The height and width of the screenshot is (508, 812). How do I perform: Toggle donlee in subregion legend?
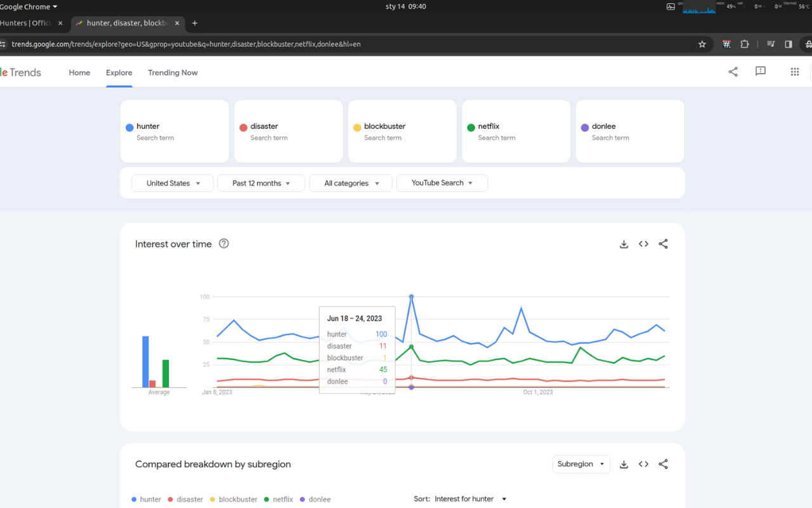(x=315, y=499)
